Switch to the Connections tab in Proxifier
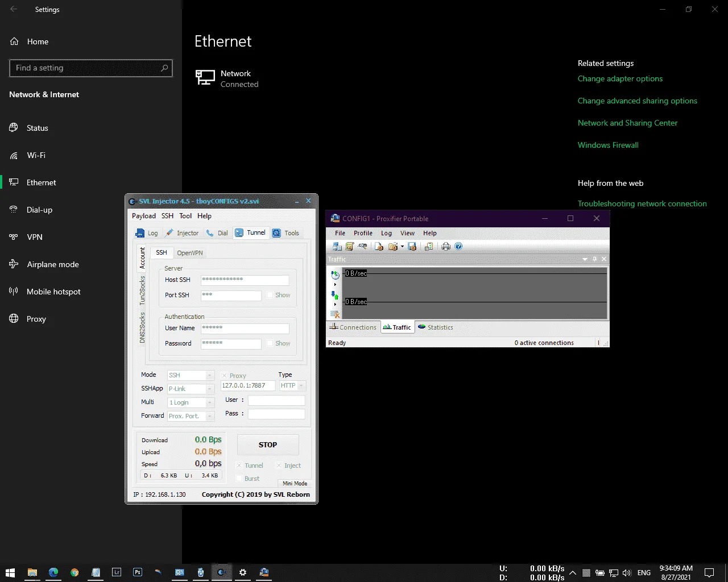728x582 pixels. (x=353, y=327)
